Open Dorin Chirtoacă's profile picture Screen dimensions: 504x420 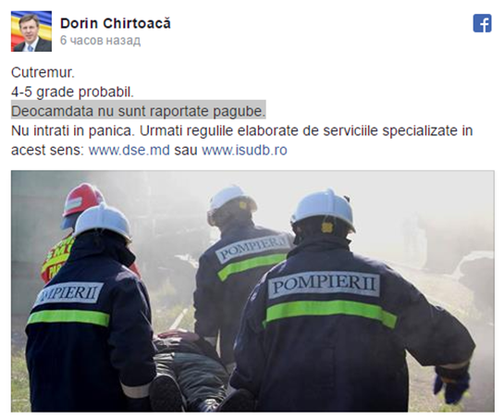[31, 31]
